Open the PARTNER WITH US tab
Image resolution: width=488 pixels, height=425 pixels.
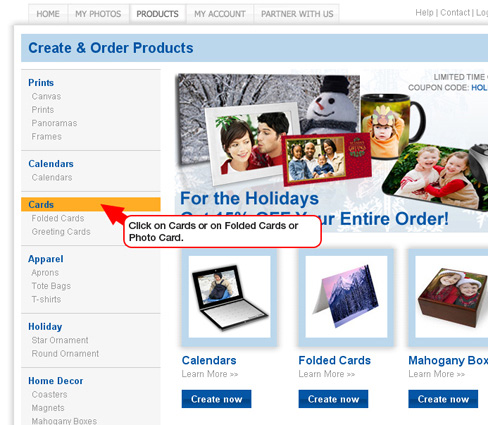(297, 14)
